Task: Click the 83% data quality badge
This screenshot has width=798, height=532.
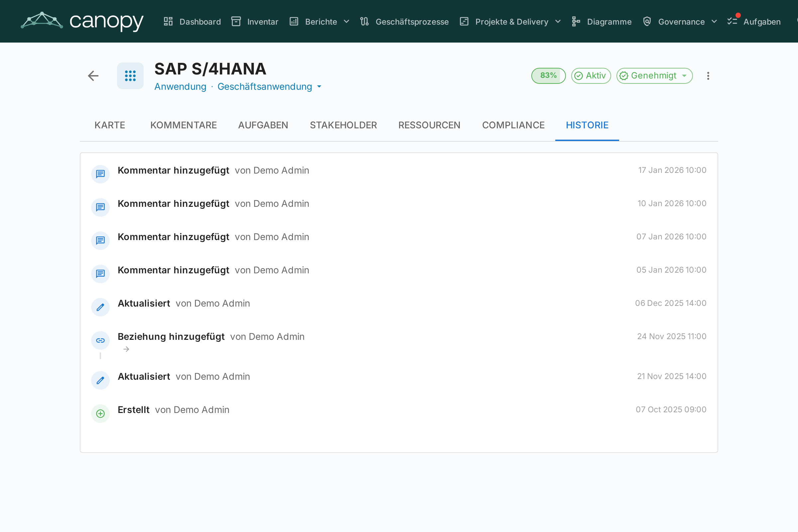Action: coord(548,76)
